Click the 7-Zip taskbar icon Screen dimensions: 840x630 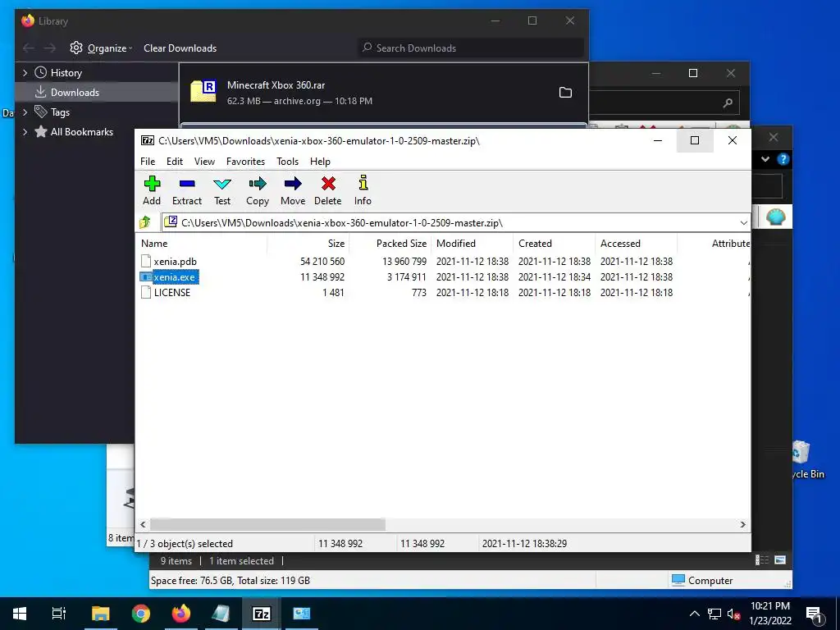tap(262, 614)
